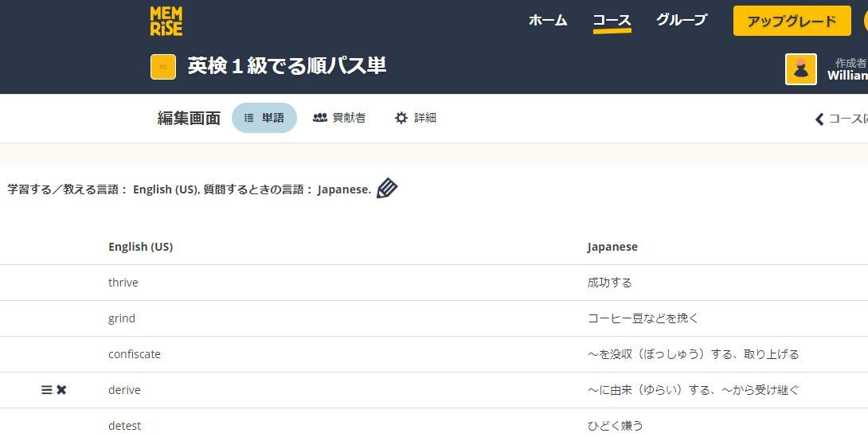This screenshot has width=868, height=437.
Task: Click the detest word cell
Action: [124, 426]
